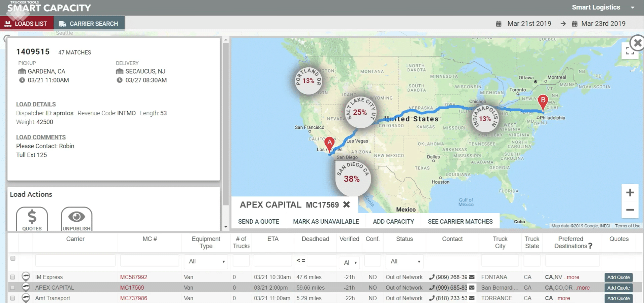This screenshot has width=644, height=303.
Task: Click the Unpublish eye button
Action: click(x=77, y=219)
